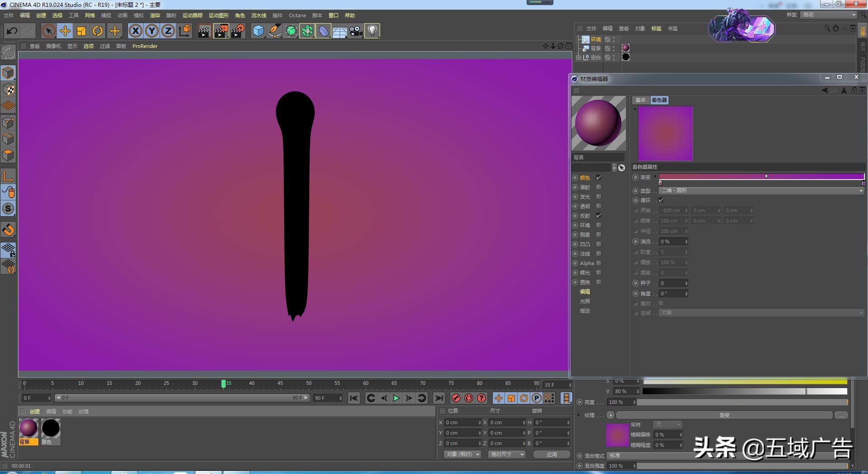Select the Rotate tool

(x=98, y=31)
